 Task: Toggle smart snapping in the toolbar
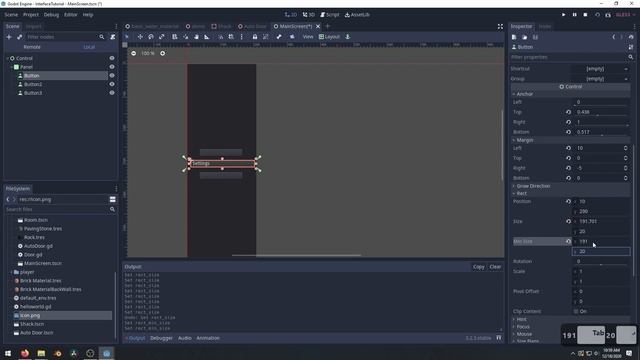(220, 37)
